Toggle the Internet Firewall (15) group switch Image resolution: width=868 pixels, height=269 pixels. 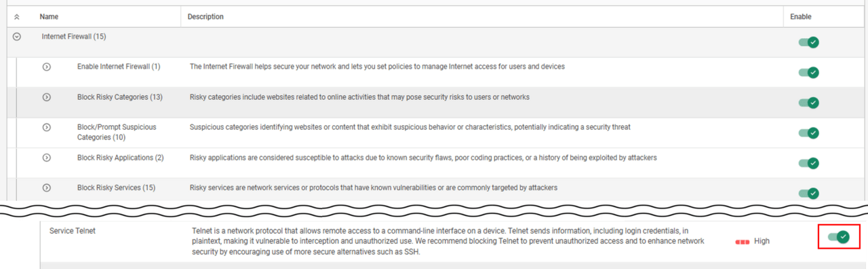pyautogui.click(x=809, y=42)
